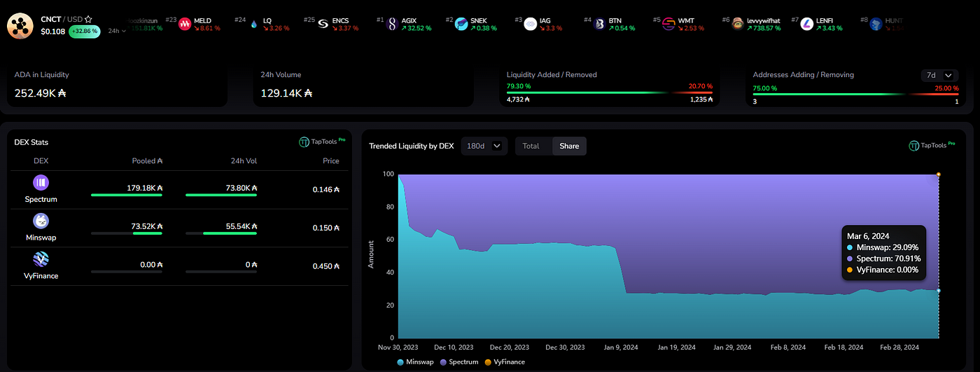Select the MELD ticker label
980x372 pixels.
(202, 20)
